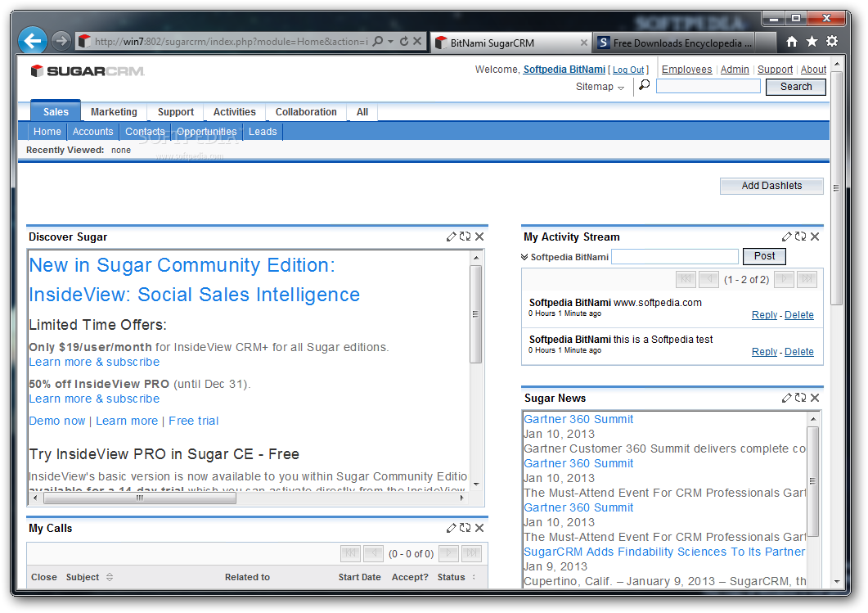Open browser tools gear icon
Screen dimensions: 868x613
[x=832, y=42]
